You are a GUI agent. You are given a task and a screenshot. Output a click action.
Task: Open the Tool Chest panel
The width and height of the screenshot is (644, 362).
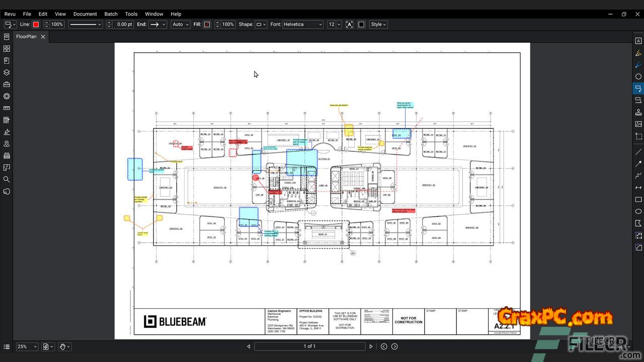coord(7,84)
